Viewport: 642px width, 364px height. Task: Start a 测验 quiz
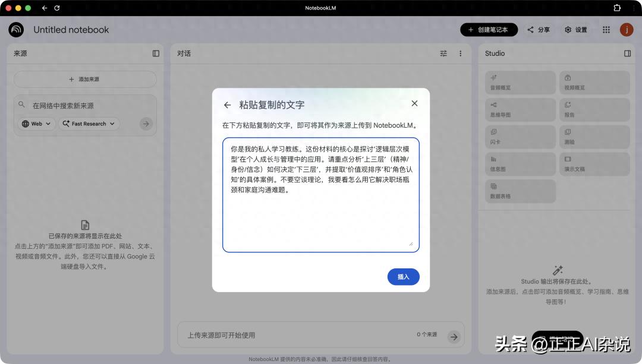[x=594, y=137]
